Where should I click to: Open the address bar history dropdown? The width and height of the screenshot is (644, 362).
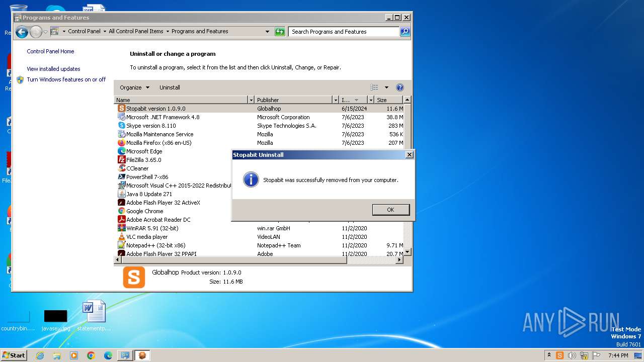click(267, 32)
